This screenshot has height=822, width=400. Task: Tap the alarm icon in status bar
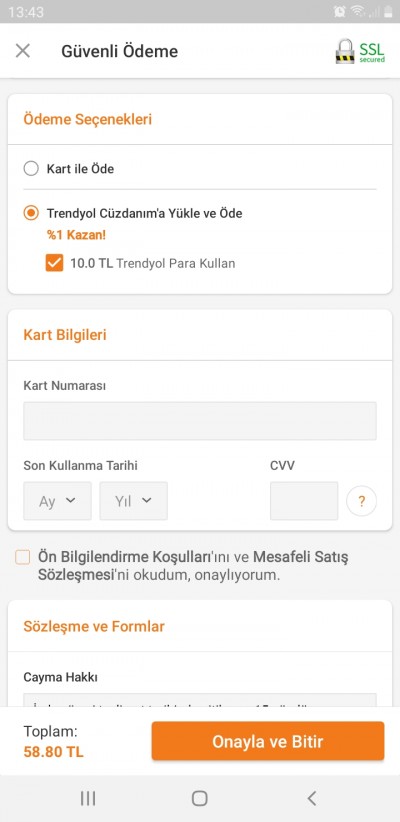(x=340, y=11)
